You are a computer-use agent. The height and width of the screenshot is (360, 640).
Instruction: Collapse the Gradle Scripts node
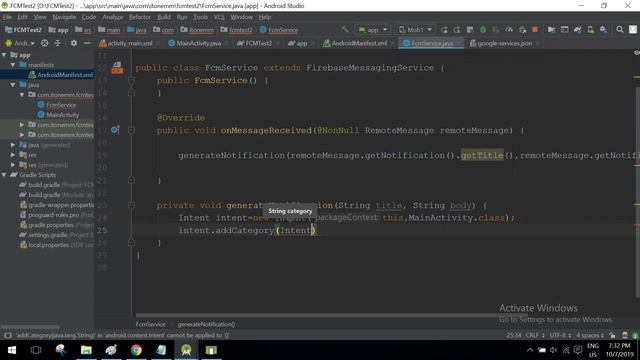coord(4,175)
